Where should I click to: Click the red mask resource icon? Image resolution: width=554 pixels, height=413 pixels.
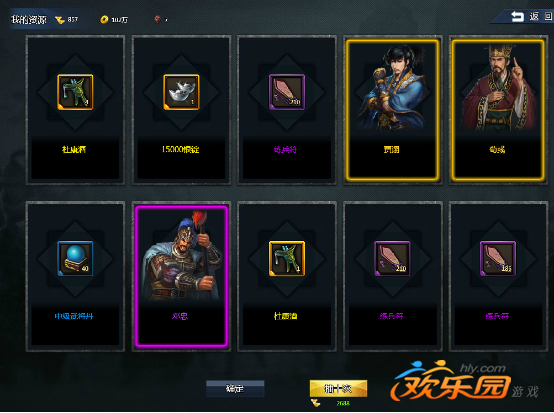(x=158, y=19)
